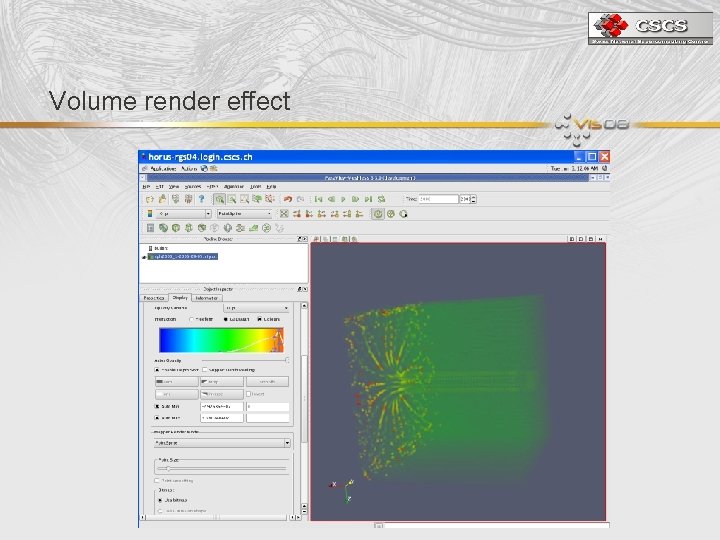
Task: Open the View menu
Action: [174, 187]
